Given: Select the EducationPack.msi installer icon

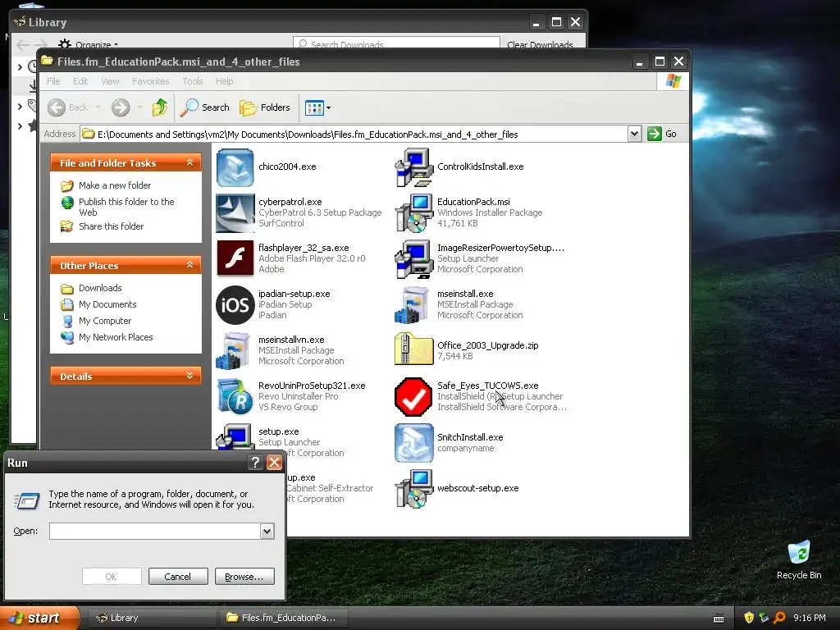Looking at the screenshot, I should (x=413, y=213).
